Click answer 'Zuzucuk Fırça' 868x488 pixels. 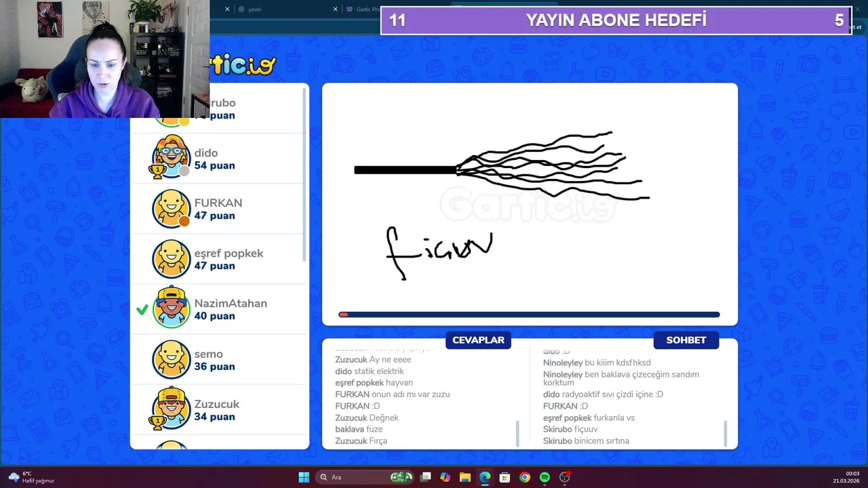[361, 441]
